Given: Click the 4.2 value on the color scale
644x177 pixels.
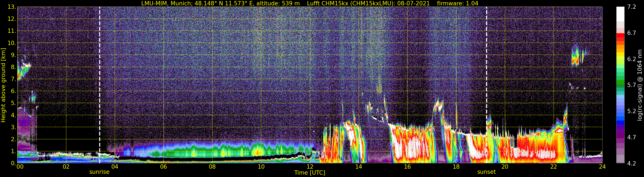Looking at the screenshot, I should (x=632, y=163).
